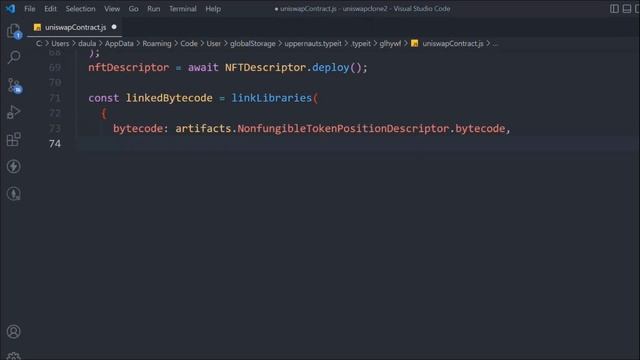Screen dimensions: 640x360
Task: Click NonfungibleTokenPositionDescriptor in code
Action: (x=343, y=129)
